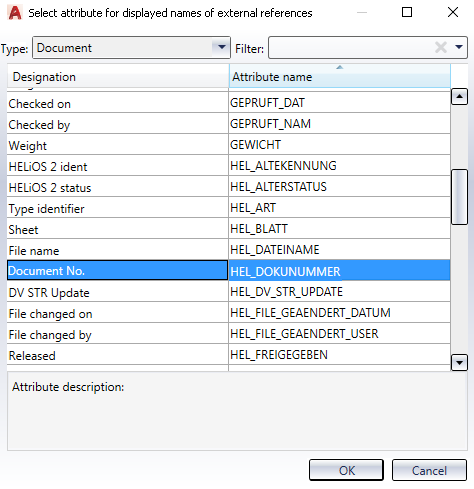Select the DV STR Update row
The image size is (474, 489).
pyautogui.click(x=228, y=292)
